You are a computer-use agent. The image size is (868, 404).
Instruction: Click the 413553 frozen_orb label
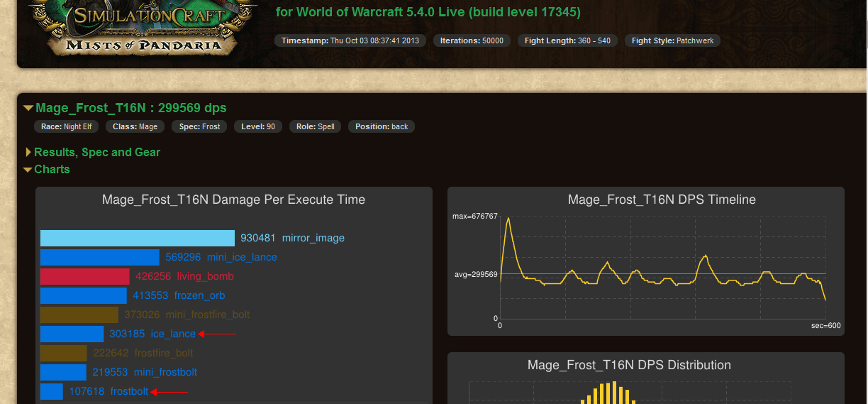click(179, 295)
